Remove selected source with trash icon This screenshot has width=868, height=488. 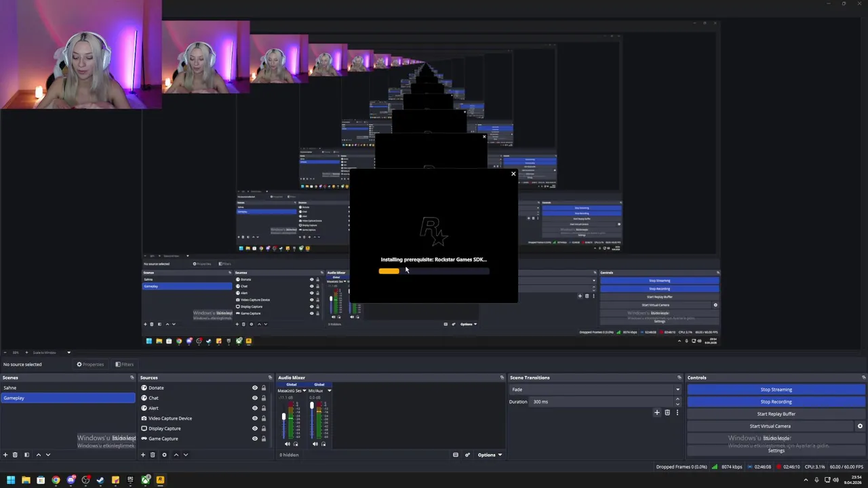point(153,455)
